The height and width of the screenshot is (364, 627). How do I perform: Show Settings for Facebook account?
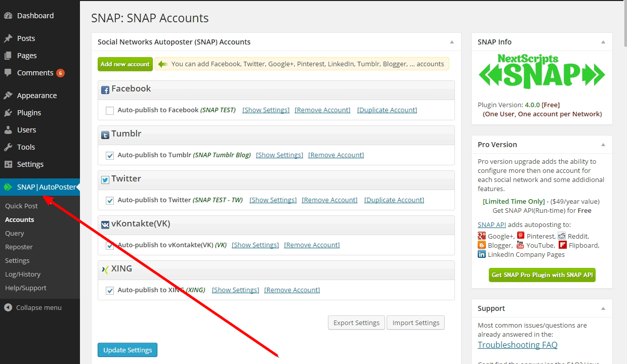pyautogui.click(x=266, y=110)
